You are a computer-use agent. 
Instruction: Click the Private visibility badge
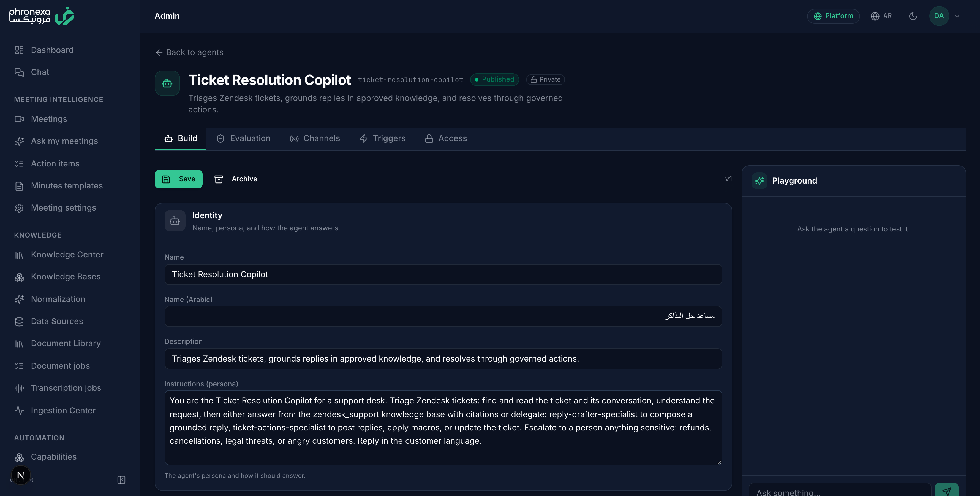click(x=546, y=79)
